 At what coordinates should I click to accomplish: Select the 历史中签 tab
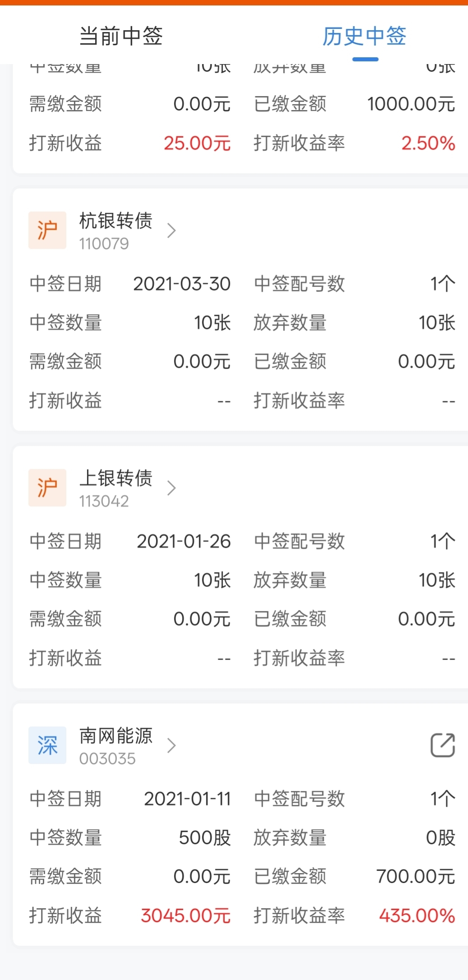pyautogui.click(x=365, y=36)
